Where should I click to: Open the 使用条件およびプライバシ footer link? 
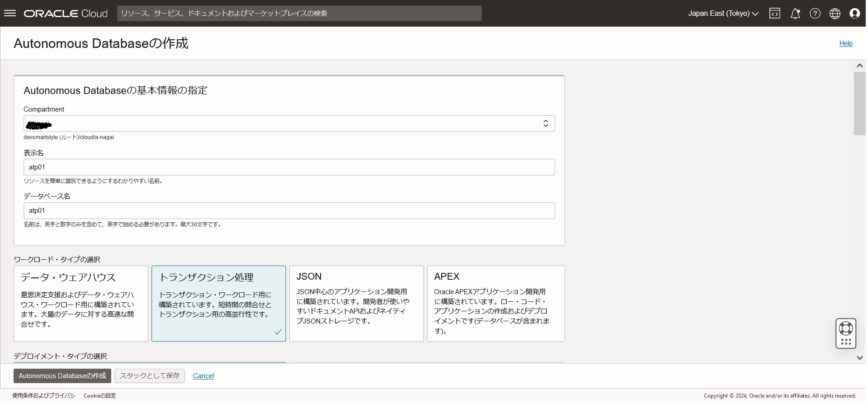click(x=44, y=396)
